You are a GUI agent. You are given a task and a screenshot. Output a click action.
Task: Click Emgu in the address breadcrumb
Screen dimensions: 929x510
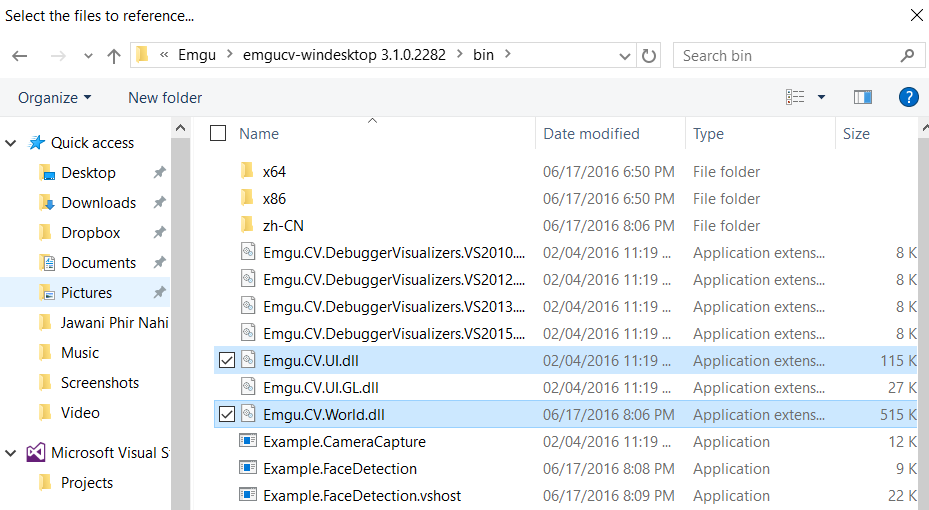tap(197, 55)
